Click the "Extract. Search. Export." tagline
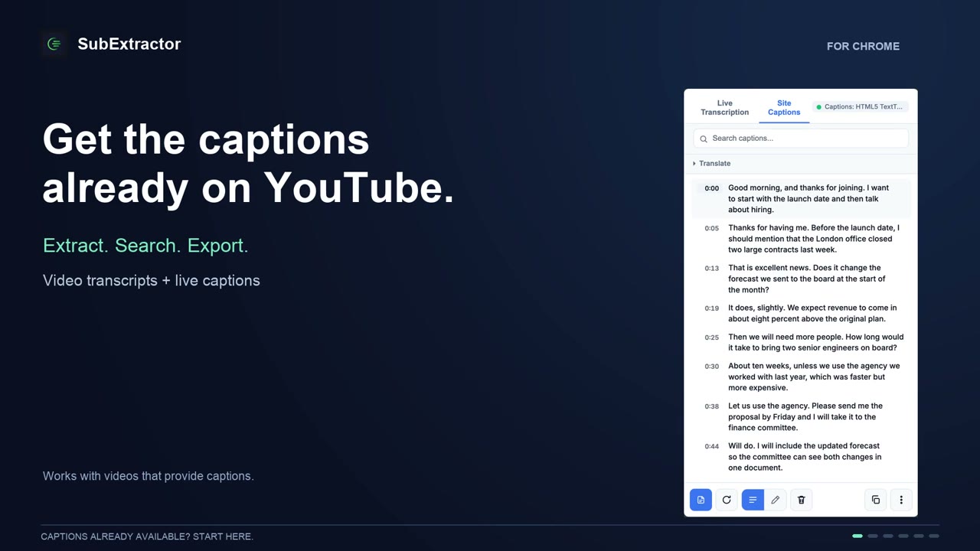 pyautogui.click(x=145, y=246)
